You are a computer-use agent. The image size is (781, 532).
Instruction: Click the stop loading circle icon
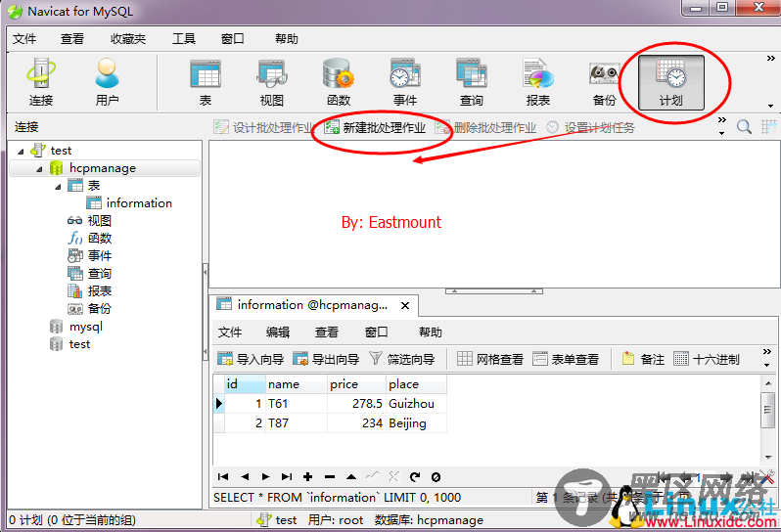tap(436, 477)
